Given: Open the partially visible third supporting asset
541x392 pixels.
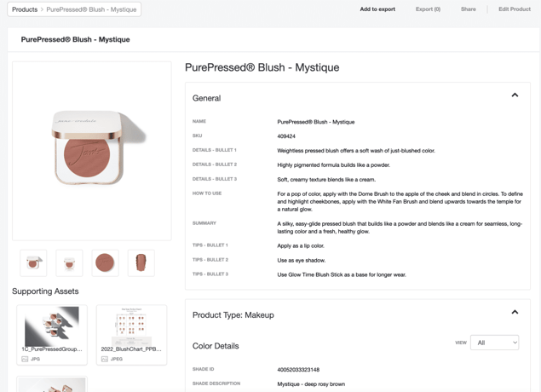Looking at the screenshot, I should [x=52, y=384].
